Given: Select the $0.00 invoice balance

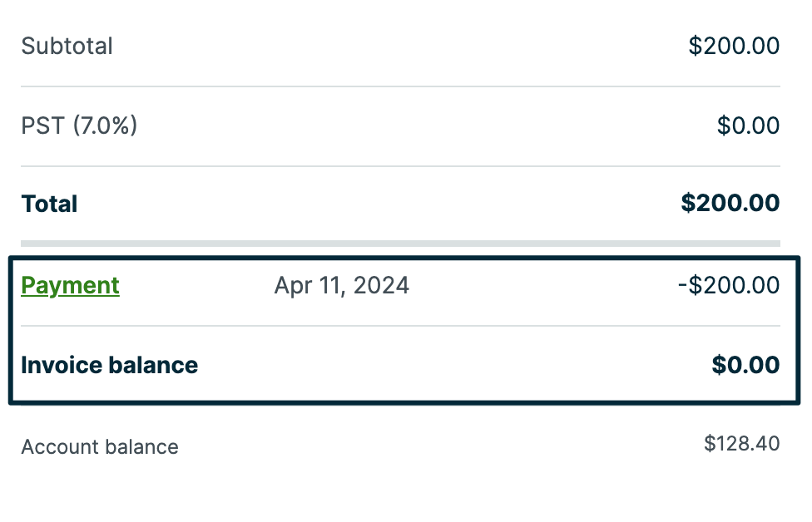Looking at the screenshot, I should pyautogui.click(x=745, y=365).
